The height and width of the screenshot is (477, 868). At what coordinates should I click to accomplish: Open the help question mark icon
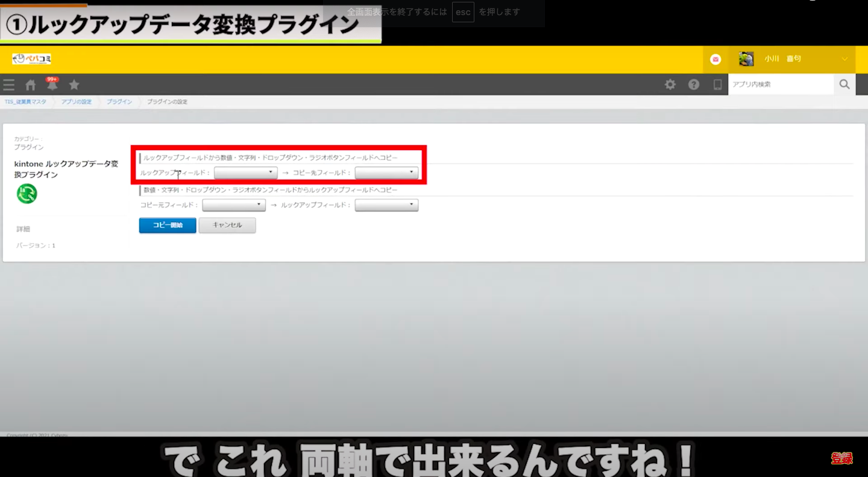pyautogui.click(x=694, y=84)
